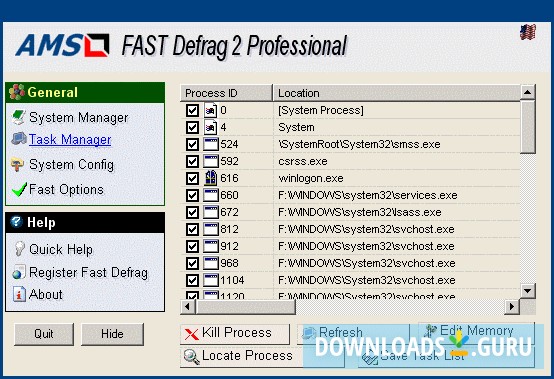
Task: Click the Kill Process button
Action: pos(235,333)
